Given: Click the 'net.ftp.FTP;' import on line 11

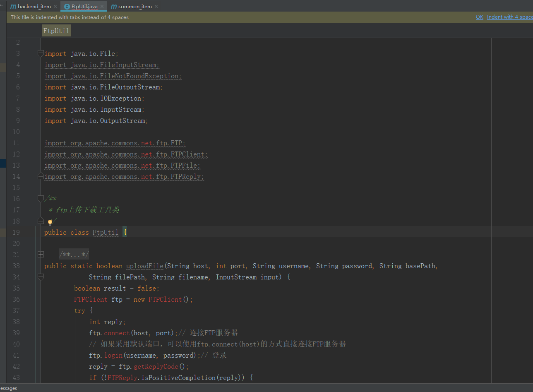Looking at the screenshot, I should click(x=163, y=143).
